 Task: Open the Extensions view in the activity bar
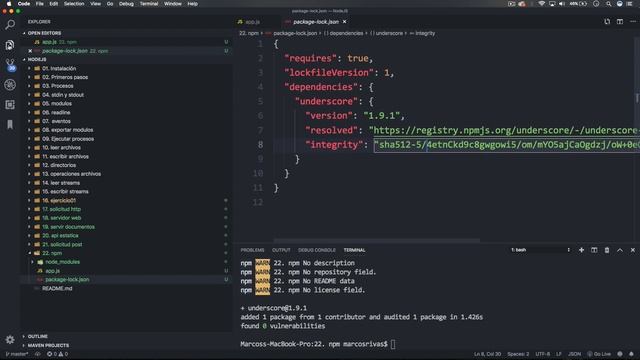[x=10, y=104]
